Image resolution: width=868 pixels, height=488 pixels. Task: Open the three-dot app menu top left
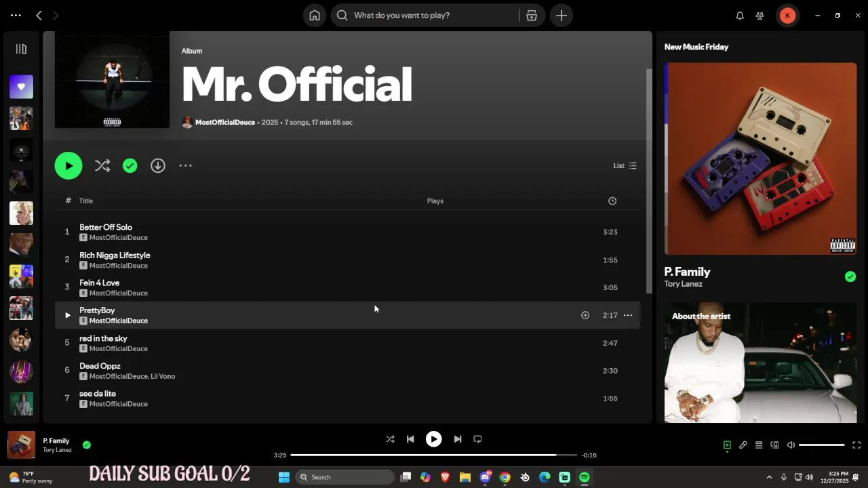click(x=16, y=15)
